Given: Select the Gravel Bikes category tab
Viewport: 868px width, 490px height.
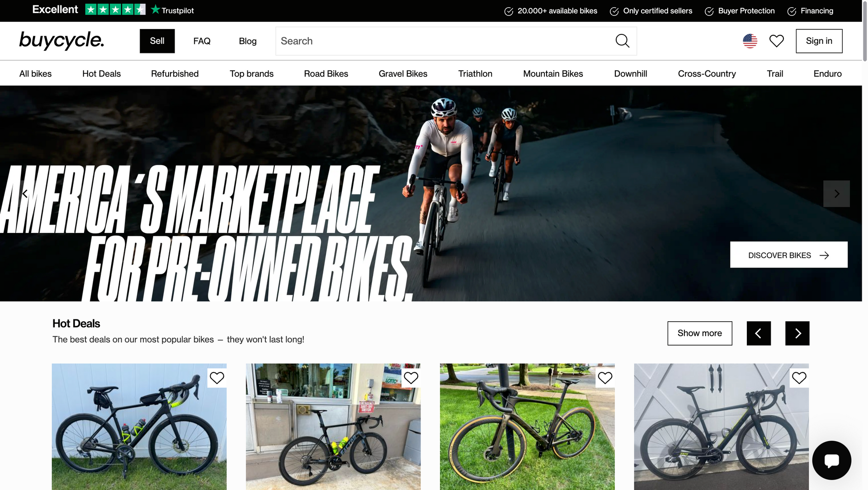Looking at the screenshot, I should point(403,73).
